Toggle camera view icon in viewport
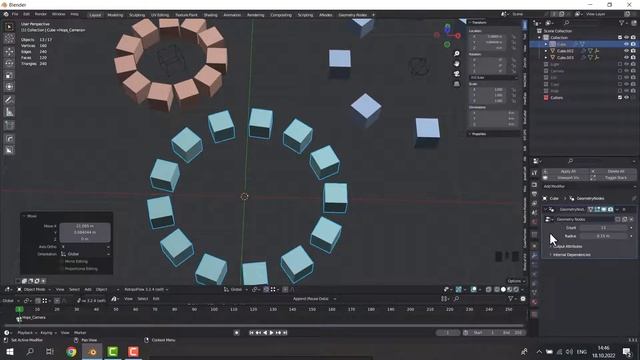Screen dimensions: 640x360 click(x=457, y=74)
